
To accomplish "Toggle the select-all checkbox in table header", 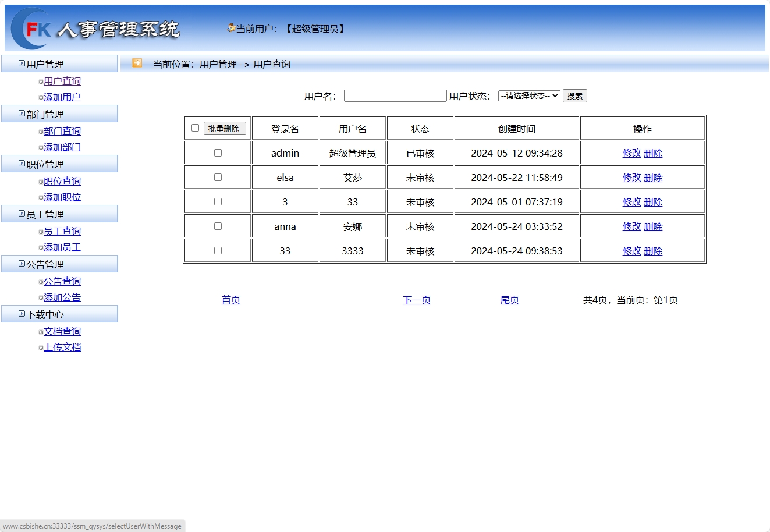I will point(195,127).
